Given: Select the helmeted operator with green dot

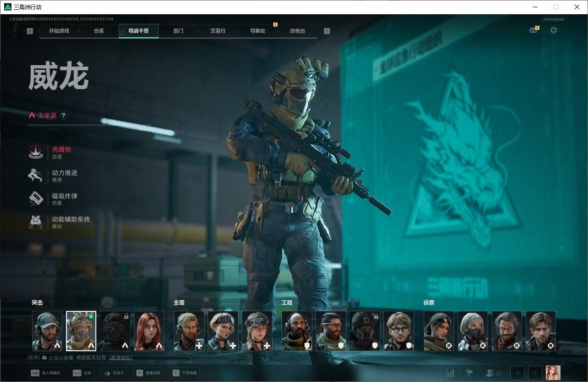Looking at the screenshot, I should (81, 331).
